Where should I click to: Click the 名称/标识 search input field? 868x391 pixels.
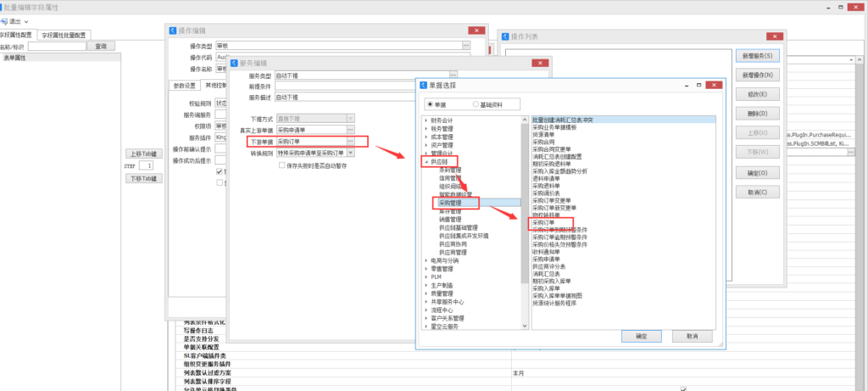click(x=56, y=47)
